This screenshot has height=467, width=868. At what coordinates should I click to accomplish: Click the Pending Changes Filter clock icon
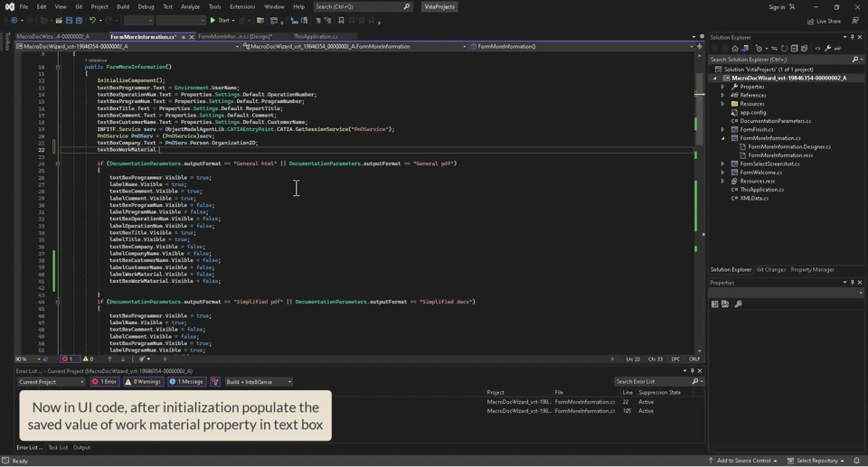pyautogui.click(x=759, y=49)
